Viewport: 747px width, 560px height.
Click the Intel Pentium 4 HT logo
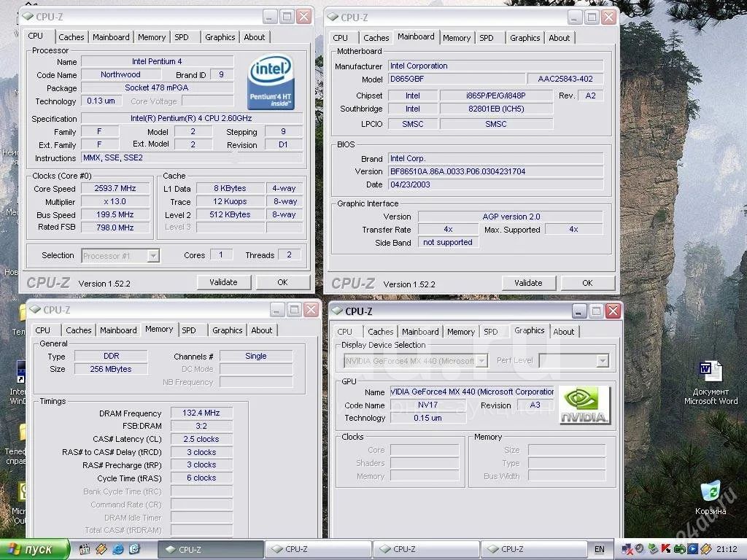tap(271, 82)
